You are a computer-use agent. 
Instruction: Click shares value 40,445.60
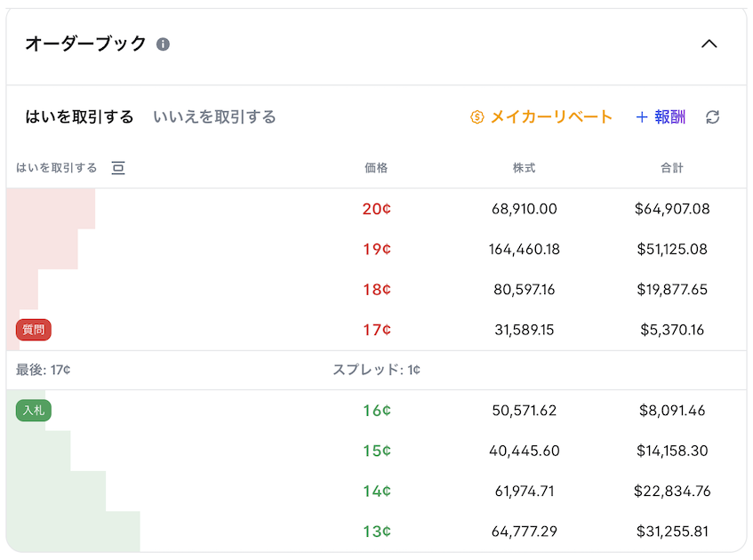pyautogui.click(x=524, y=451)
